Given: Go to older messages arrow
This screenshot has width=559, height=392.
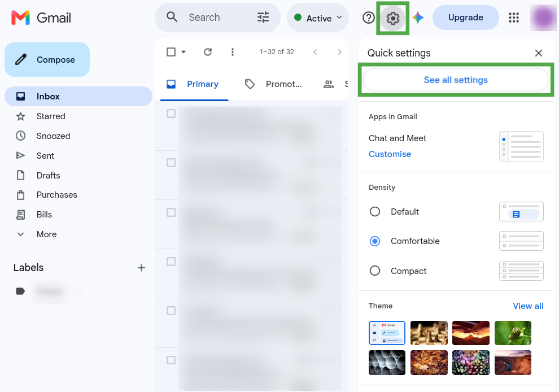Looking at the screenshot, I should pyautogui.click(x=339, y=52).
